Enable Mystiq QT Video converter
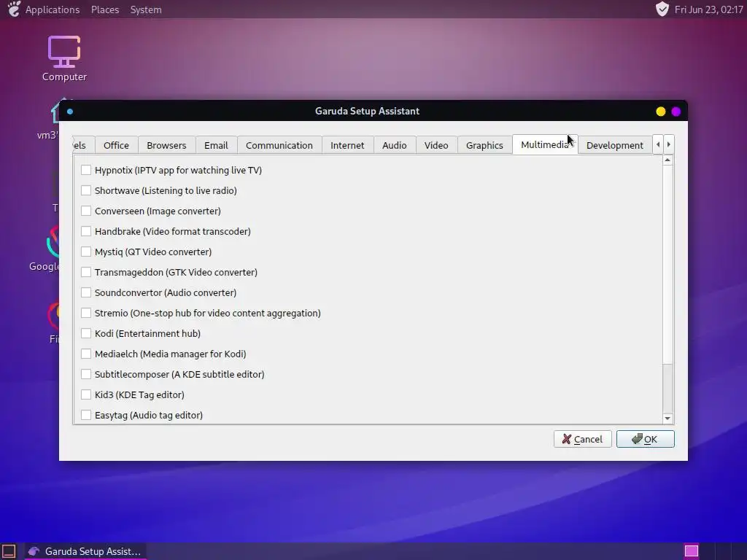747x560 pixels. tap(86, 252)
